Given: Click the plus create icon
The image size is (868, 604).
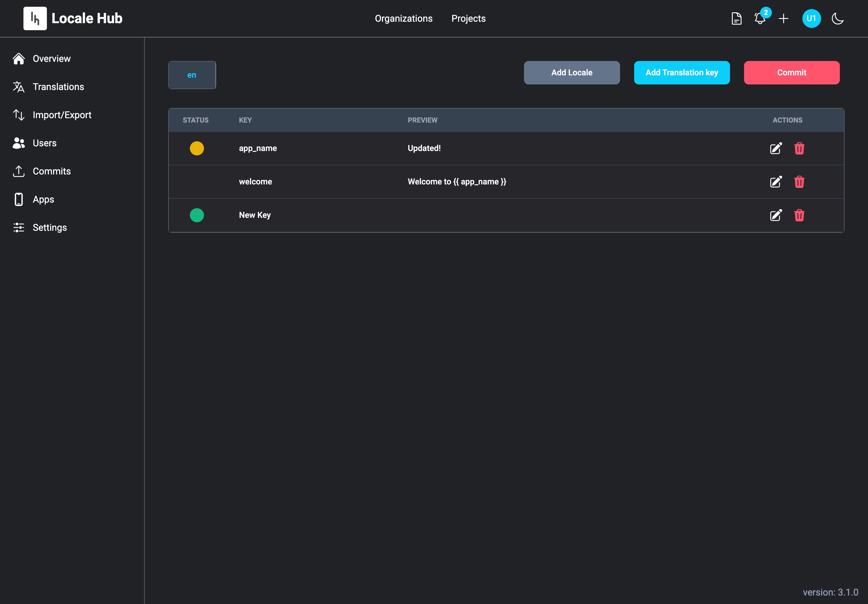Looking at the screenshot, I should tap(784, 18).
